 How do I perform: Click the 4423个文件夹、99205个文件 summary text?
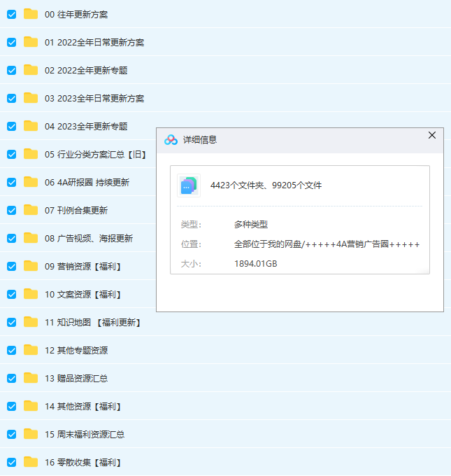click(266, 185)
